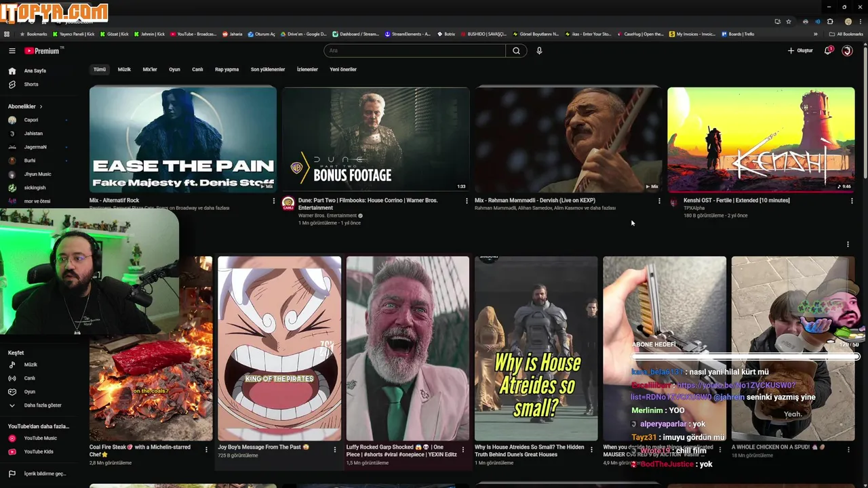Viewport: 868px width, 488px height.
Task: Go to Ana Sayfa home
Action: point(35,70)
